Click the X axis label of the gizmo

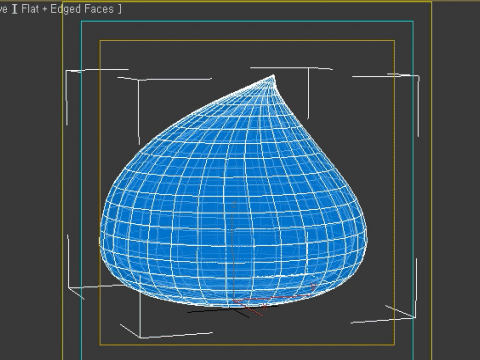click(264, 306)
